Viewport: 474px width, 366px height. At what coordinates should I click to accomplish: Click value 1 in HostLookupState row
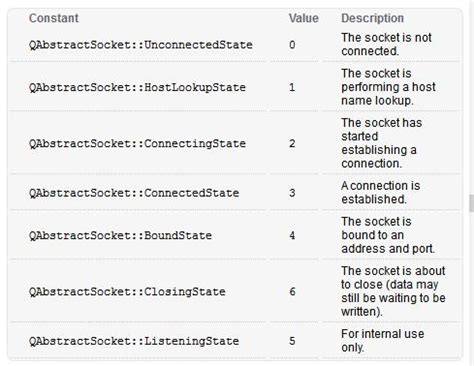[x=292, y=87]
